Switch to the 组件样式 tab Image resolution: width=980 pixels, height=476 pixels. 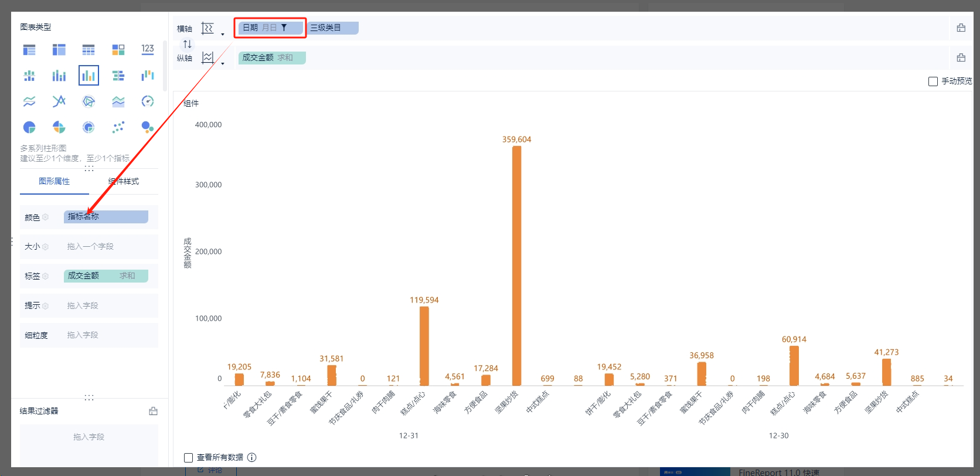[x=124, y=181]
